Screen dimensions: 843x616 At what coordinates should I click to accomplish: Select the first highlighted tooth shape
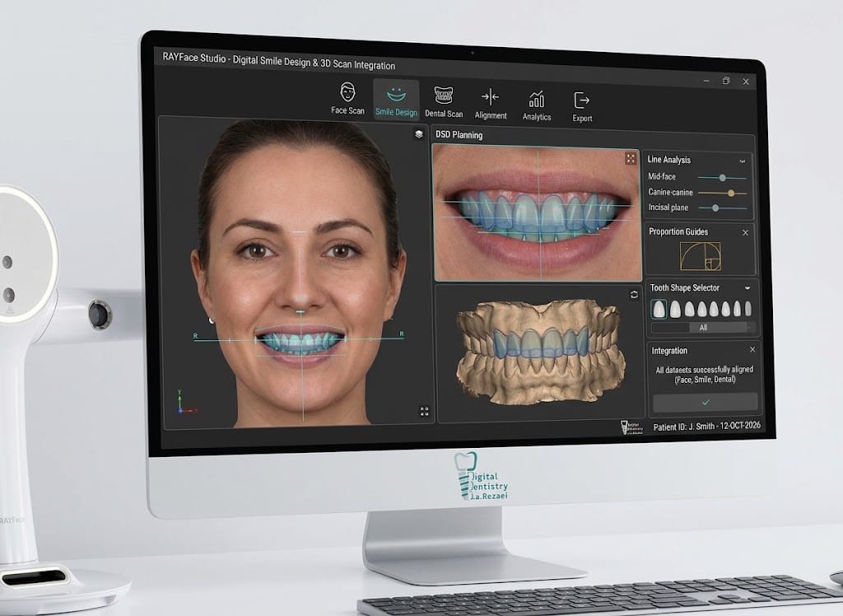click(659, 309)
